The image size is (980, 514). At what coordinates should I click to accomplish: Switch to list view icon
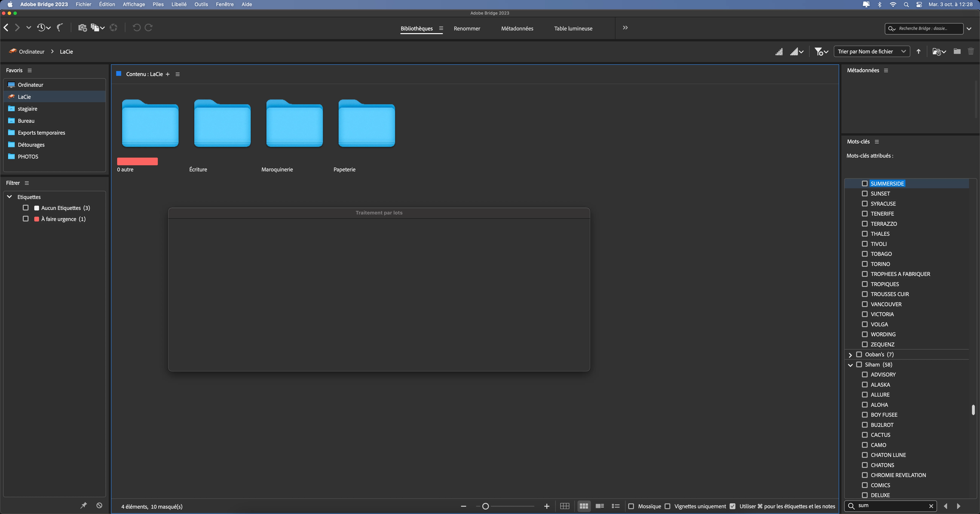click(x=616, y=506)
